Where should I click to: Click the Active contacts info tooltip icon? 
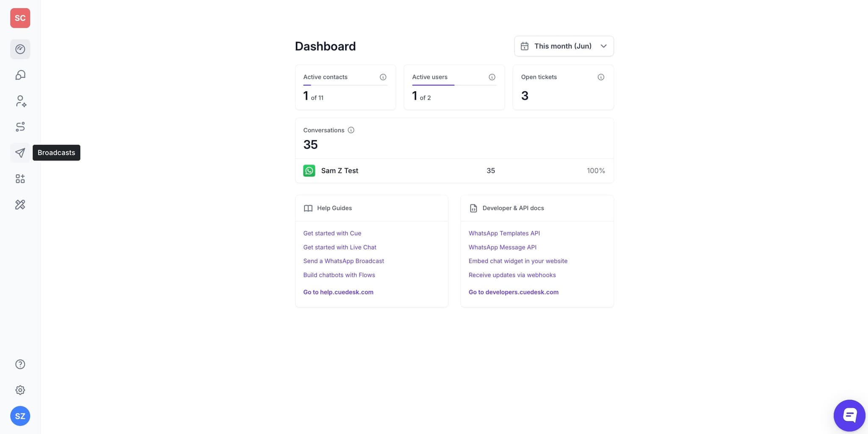pos(383,77)
